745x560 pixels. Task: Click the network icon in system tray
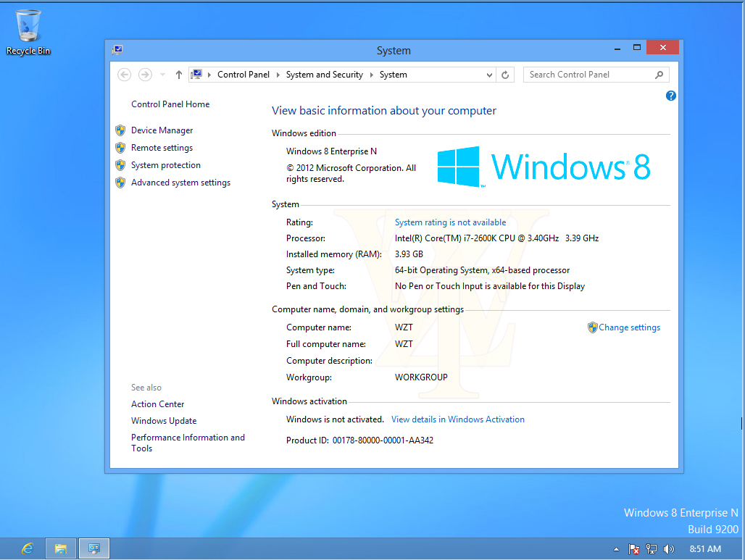click(x=651, y=549)
